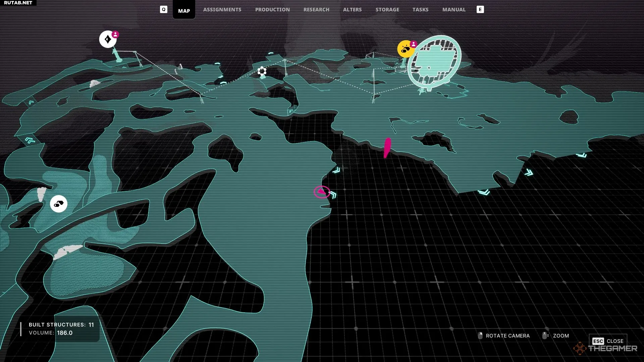Screen dimensions: 644x362
Task: Click the Q previous-tab key icon
Action: pos(163,9)
